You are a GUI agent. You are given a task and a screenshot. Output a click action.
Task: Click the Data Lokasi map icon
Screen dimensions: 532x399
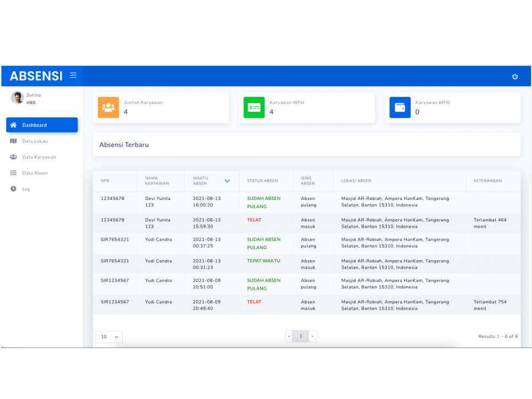13,141
